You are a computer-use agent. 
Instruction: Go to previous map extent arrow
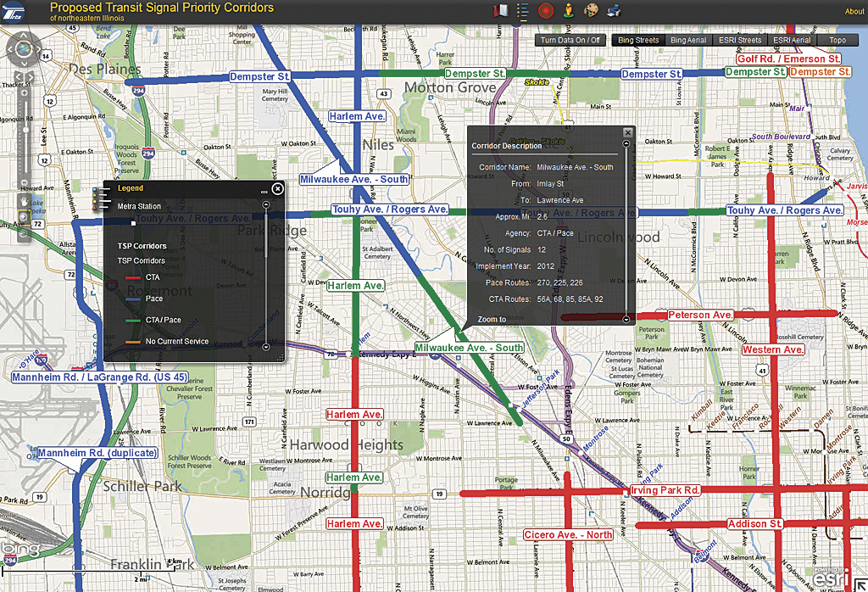(18, 75)
